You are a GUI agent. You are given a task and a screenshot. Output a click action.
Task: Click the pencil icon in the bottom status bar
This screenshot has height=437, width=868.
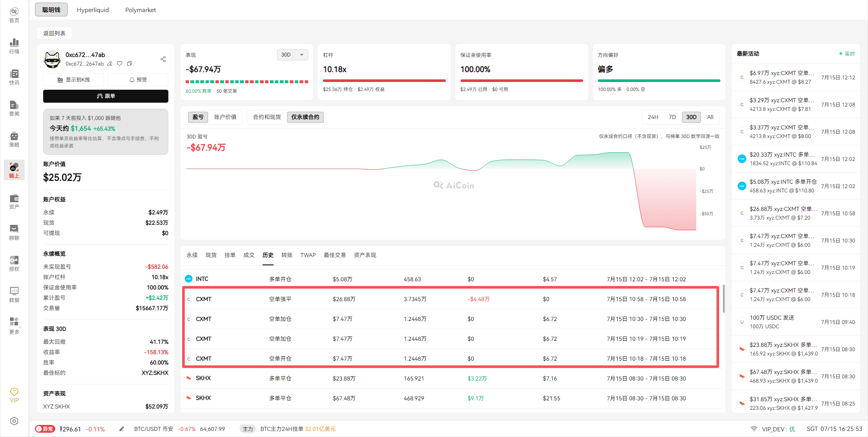click(x=122, y=429)
